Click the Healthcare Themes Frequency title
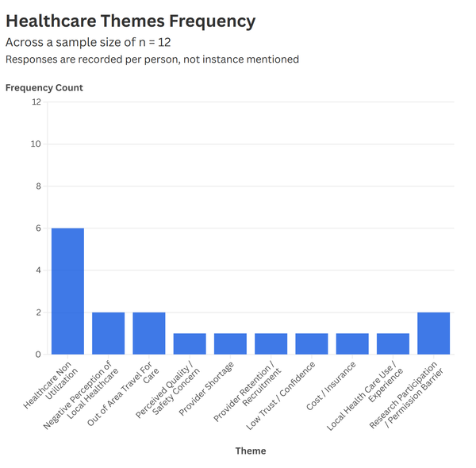Viewport: 476px width, 468px height. pyautogui.click(x=131, y=21)
